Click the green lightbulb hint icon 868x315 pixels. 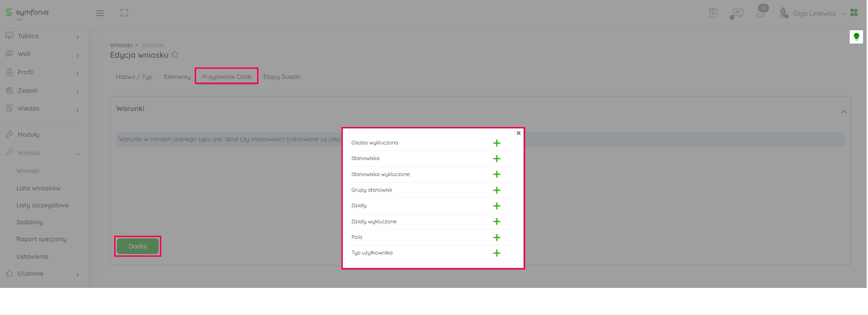[x=856, y=37]
